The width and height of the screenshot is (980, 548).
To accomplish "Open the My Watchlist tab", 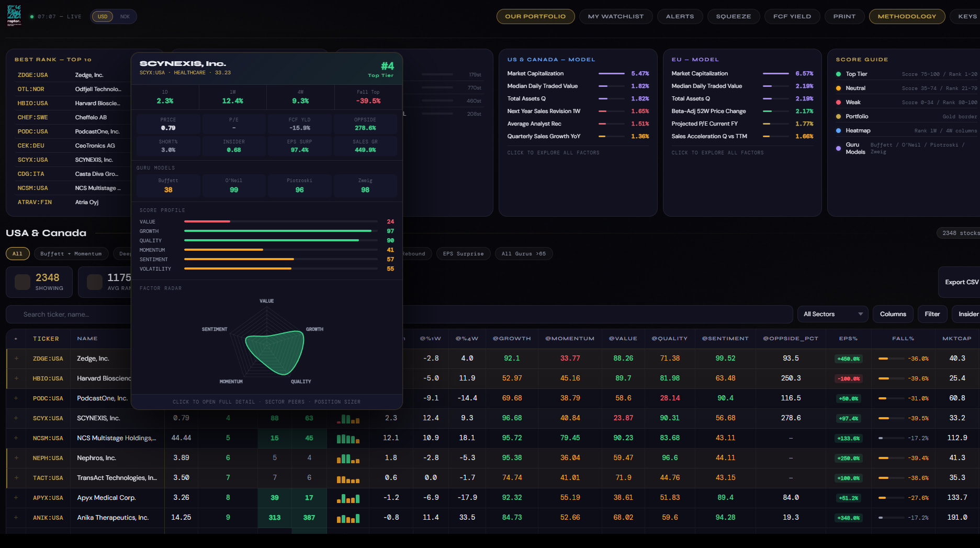I will [x=615, y=17].
